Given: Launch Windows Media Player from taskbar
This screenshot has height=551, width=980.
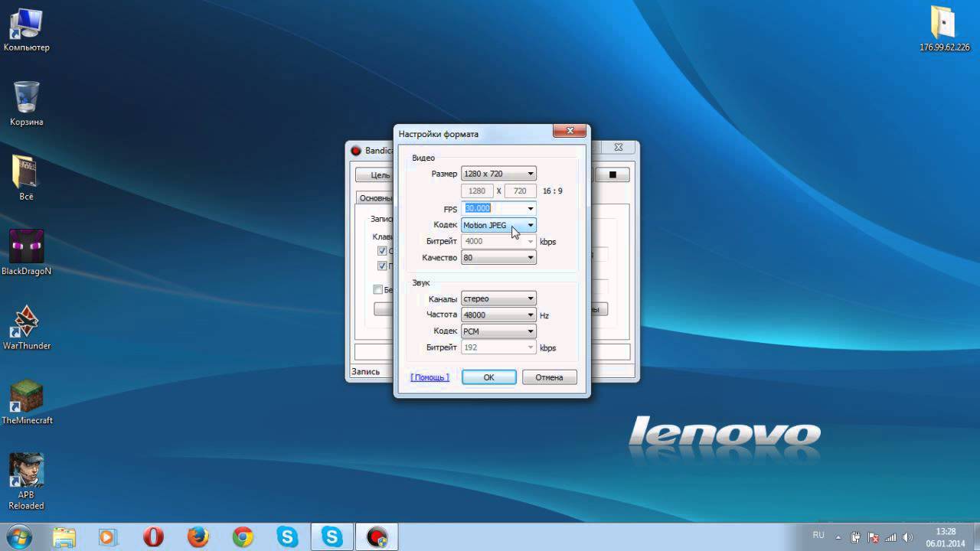Looking at the screenshot, I should pos(109,537).
